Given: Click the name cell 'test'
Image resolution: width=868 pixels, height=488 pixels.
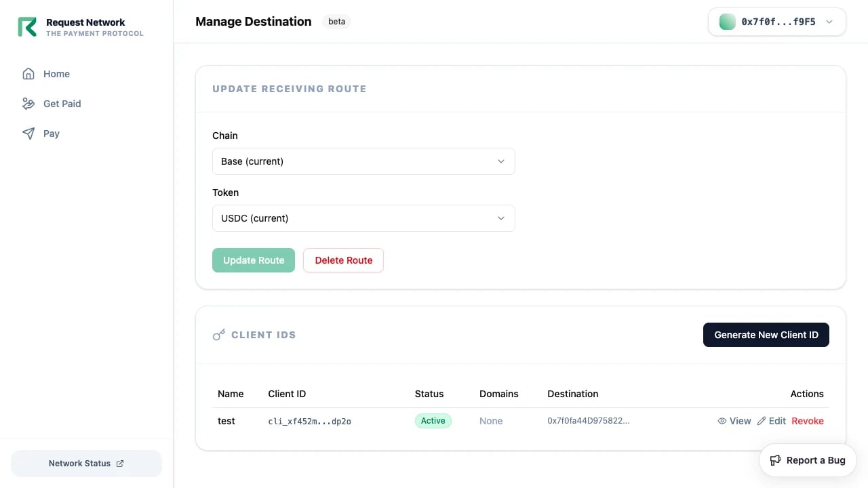Looking at the screenshot, I should [x=226, y=421].
